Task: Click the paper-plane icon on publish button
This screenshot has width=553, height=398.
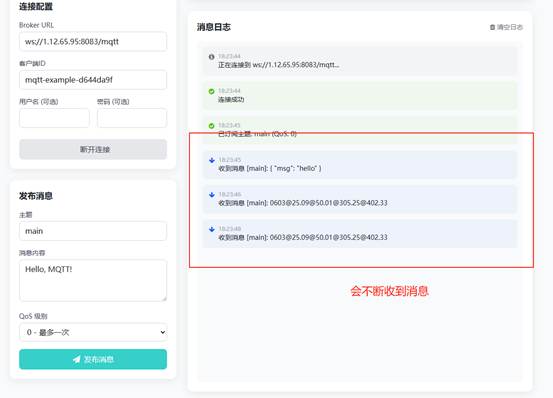Action: point(77,359)
